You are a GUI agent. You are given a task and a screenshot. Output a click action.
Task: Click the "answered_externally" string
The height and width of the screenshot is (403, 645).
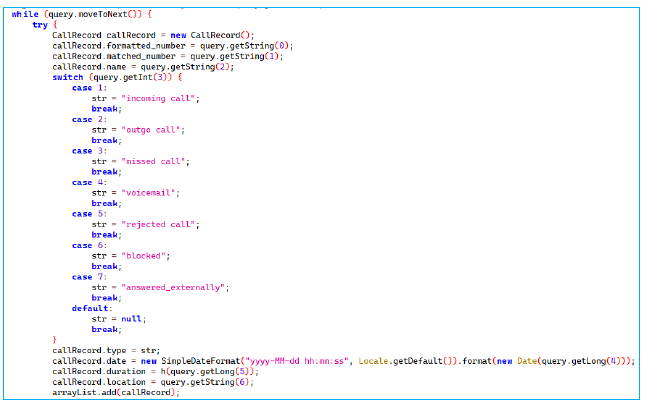click(173, 287)
